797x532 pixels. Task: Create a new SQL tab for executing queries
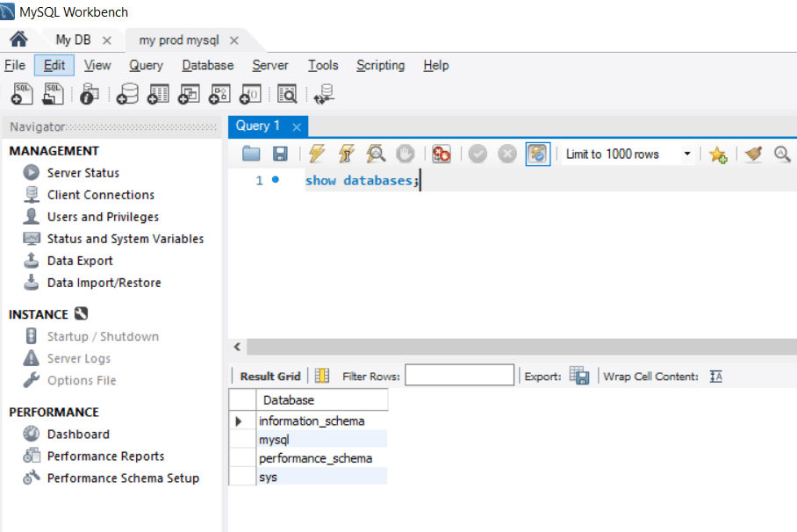(21, 93)
